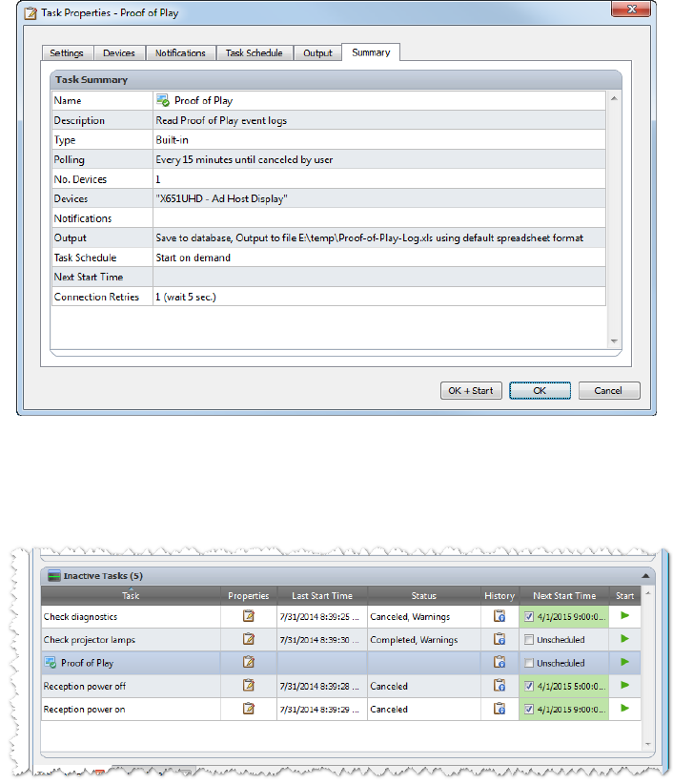Switch to the Devices tab

coord(119,53)
